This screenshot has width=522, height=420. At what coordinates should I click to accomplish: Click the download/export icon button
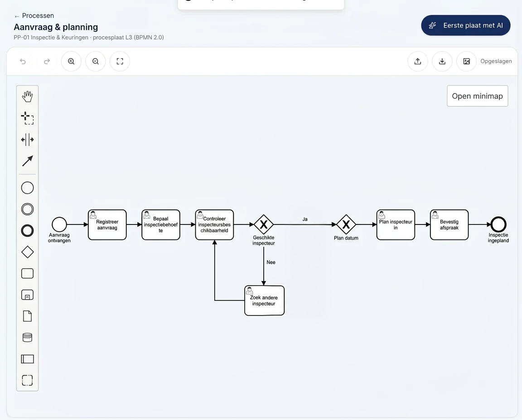[442, 61]
